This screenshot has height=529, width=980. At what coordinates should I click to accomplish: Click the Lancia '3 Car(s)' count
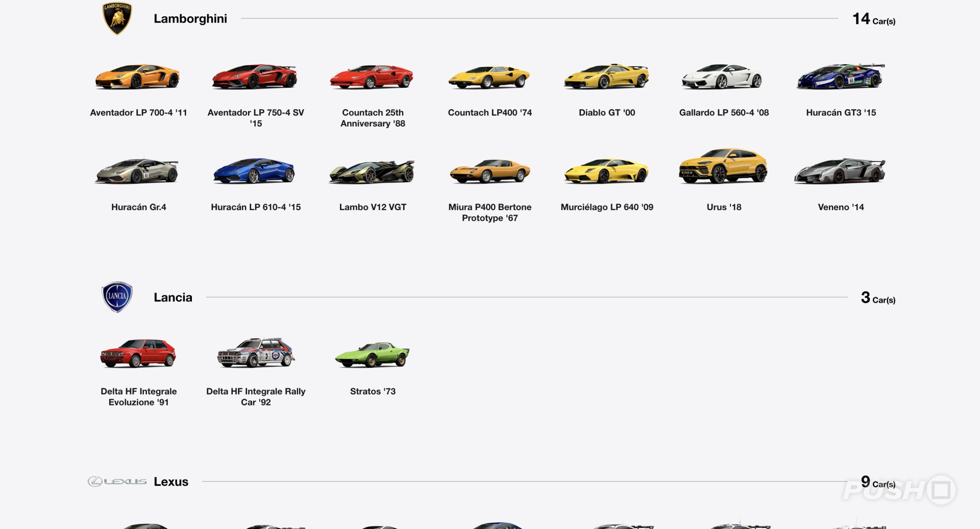point(878,297)
